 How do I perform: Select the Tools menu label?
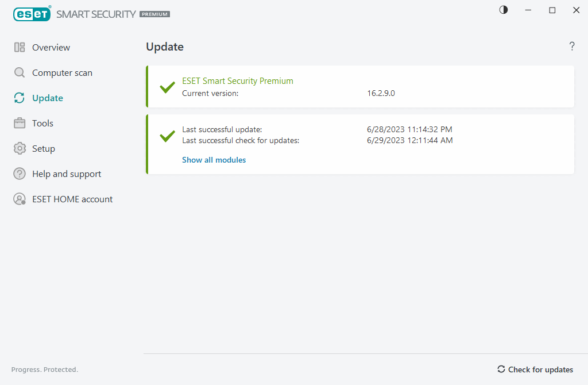pos(42,124)
